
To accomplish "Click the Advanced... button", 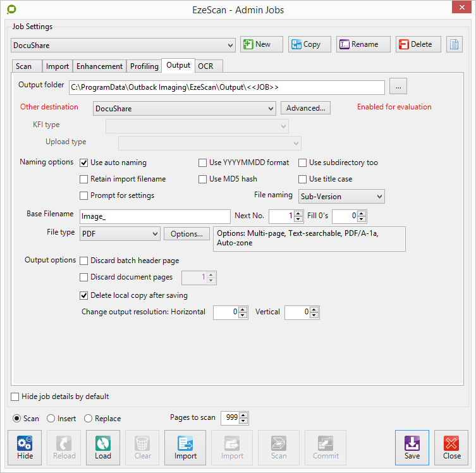I will point(305,108).
